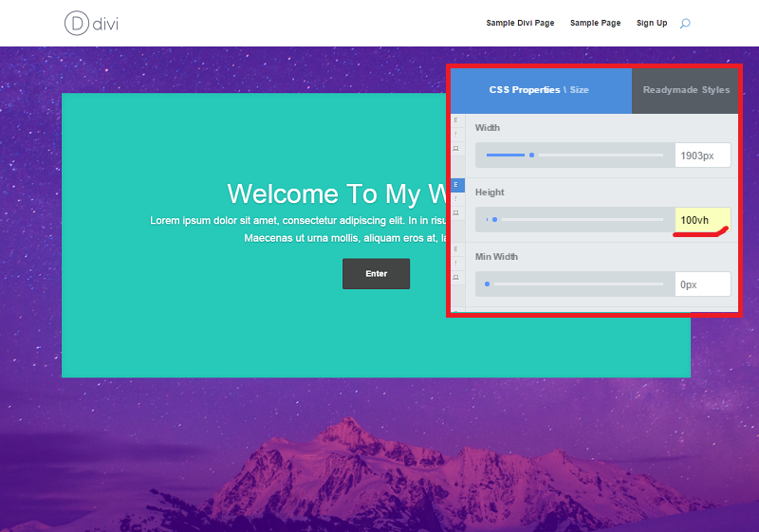Switch to the Readymade Styles tab
Viewport: 759px width, 532px height.
[x=686, y=90]
